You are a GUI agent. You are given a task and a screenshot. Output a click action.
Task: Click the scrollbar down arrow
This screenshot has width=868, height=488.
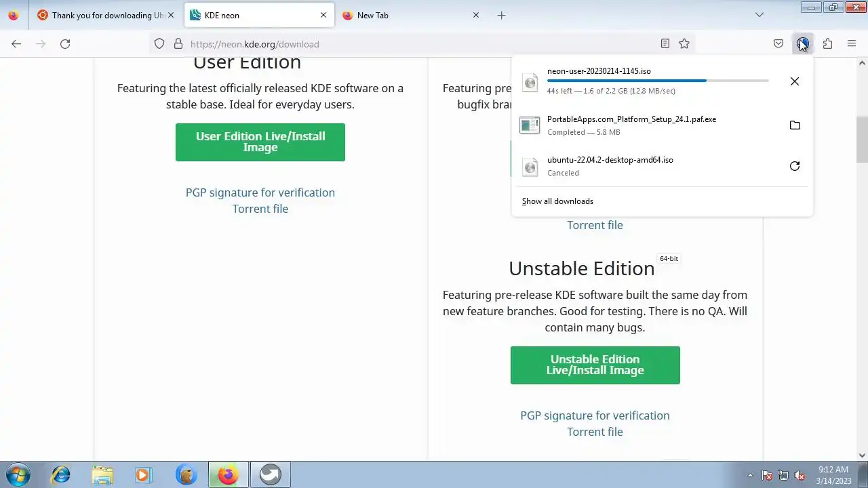(x=863, y=455)
